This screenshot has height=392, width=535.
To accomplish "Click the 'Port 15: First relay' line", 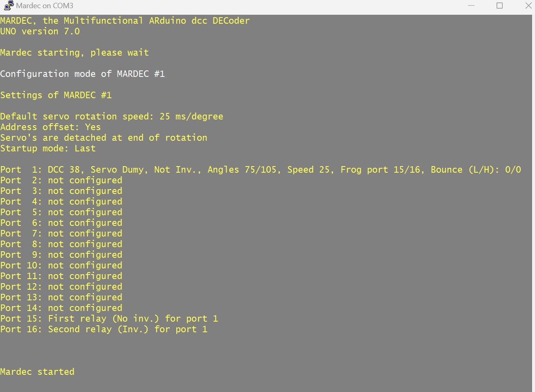I will 109,319.
